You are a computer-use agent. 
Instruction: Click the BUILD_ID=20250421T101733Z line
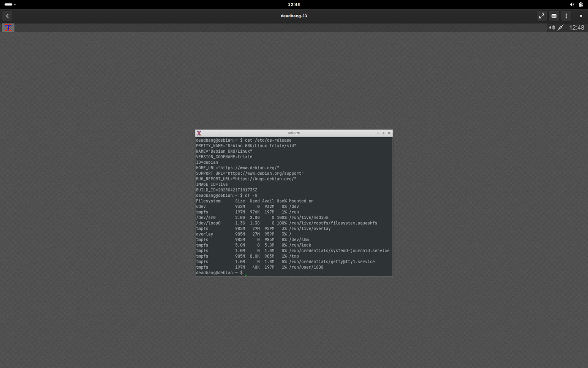tap(226, 190)
